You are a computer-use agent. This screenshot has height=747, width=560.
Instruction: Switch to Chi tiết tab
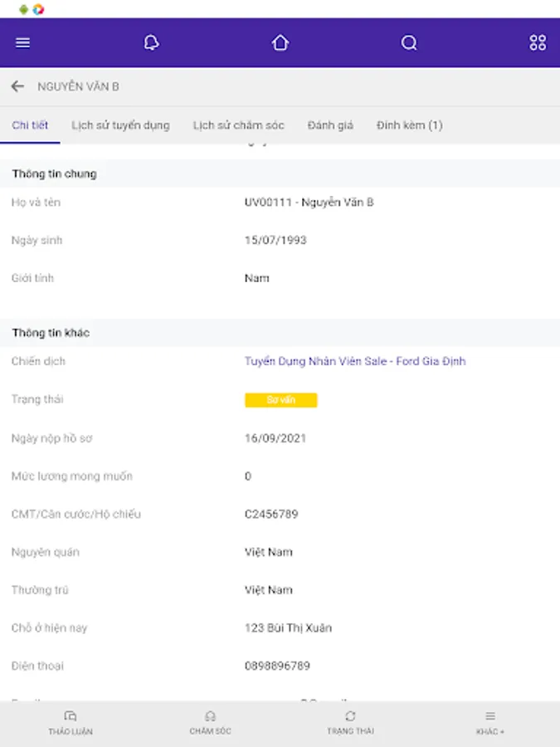pos(30,125)
